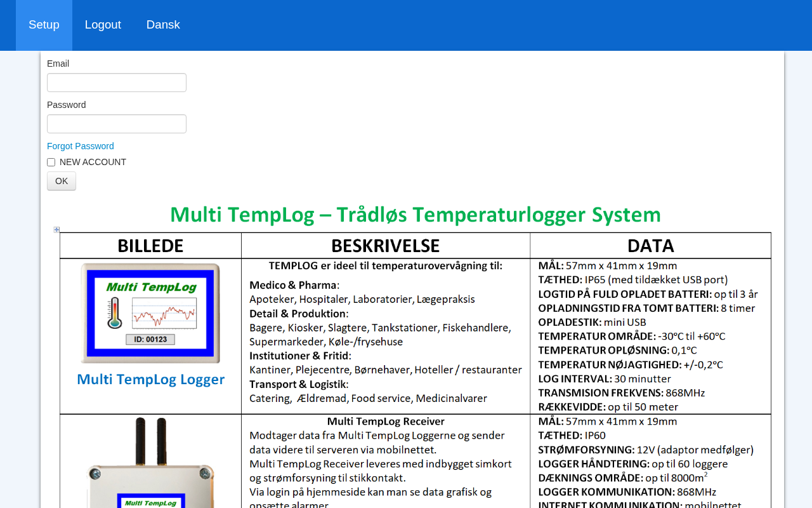Image resolution: width=812 pixels, height=508 pixels.
Task: Click the 'TEMPERATUR OMRÅDE: -30°C til +60°C' line
Action: [632, 337]
